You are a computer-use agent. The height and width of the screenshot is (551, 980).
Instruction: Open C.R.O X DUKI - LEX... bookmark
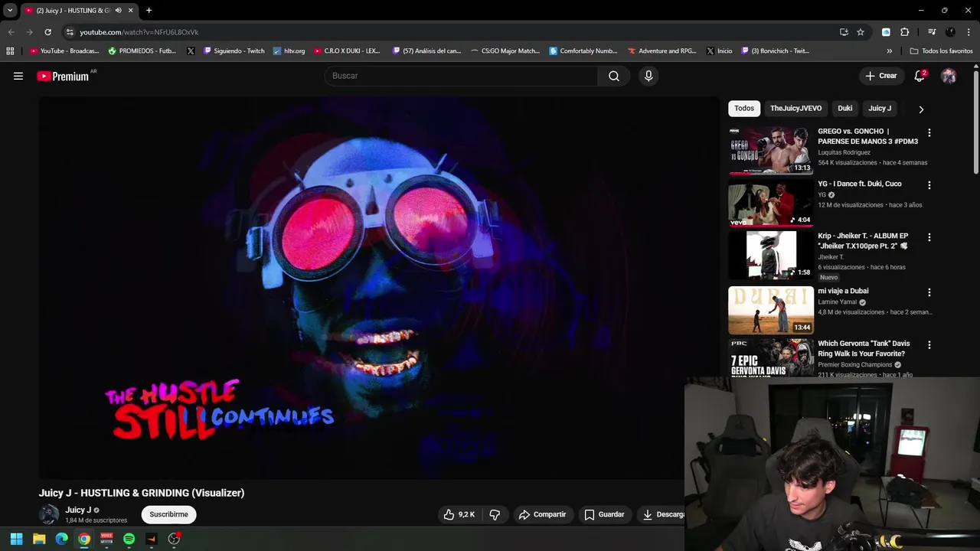pos(347,51)
